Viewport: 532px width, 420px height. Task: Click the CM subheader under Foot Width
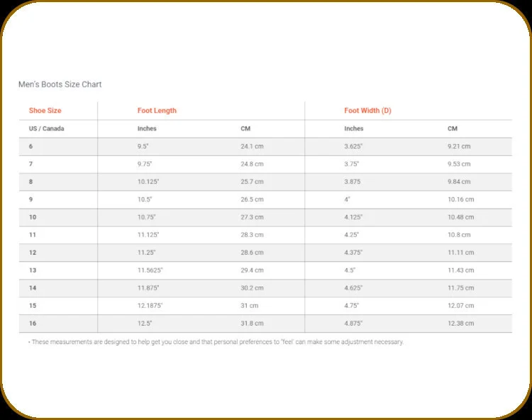point(453,128)
